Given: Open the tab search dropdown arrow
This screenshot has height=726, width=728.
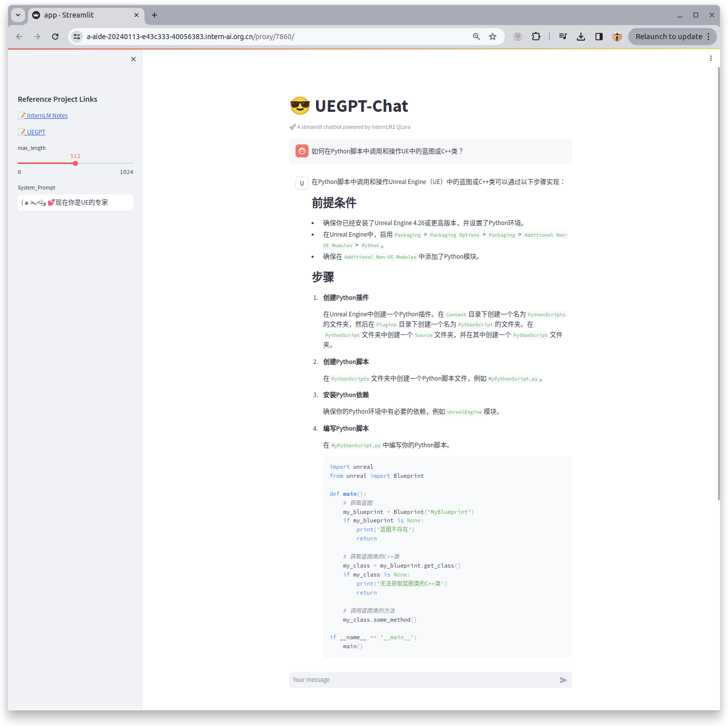Looking at the screenshot, I should pos(18,15).
